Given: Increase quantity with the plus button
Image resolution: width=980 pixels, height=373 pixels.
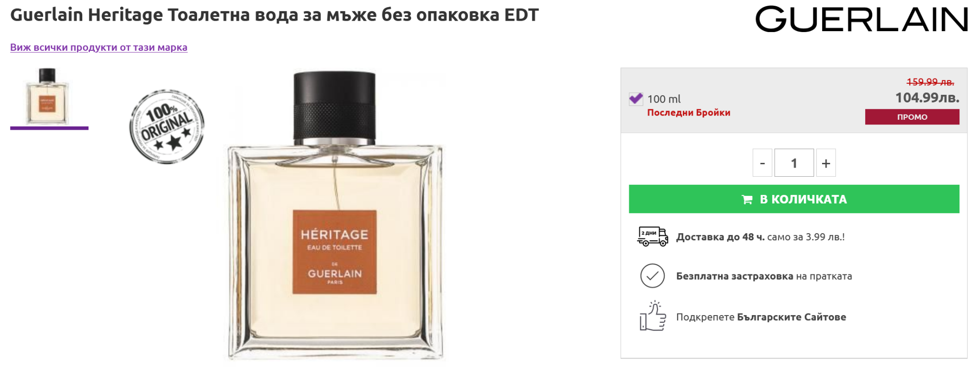Looking at the screenshot, I should [x=826, y=163].
